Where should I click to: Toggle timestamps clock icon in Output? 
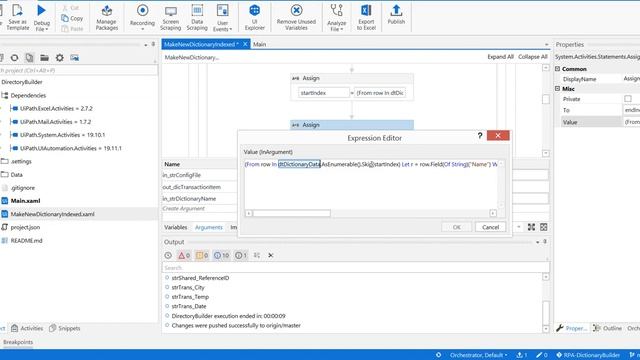[x=168, y=256]
